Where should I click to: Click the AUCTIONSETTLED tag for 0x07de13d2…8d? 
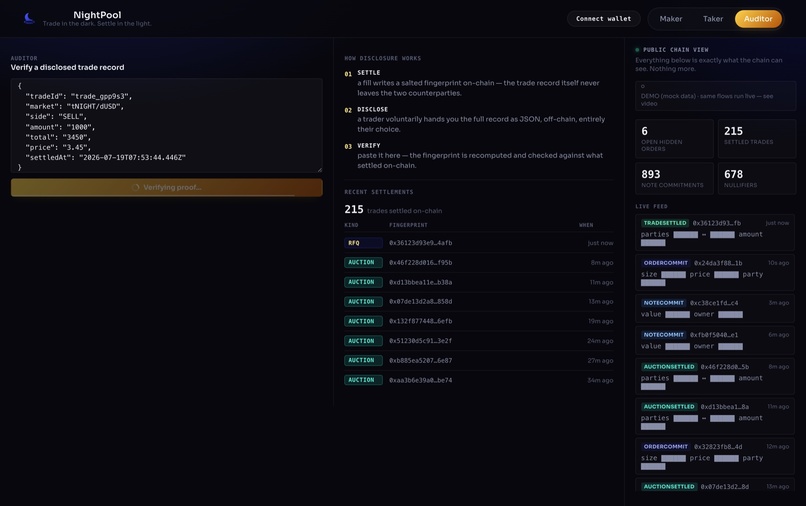[x=669, y=486]
